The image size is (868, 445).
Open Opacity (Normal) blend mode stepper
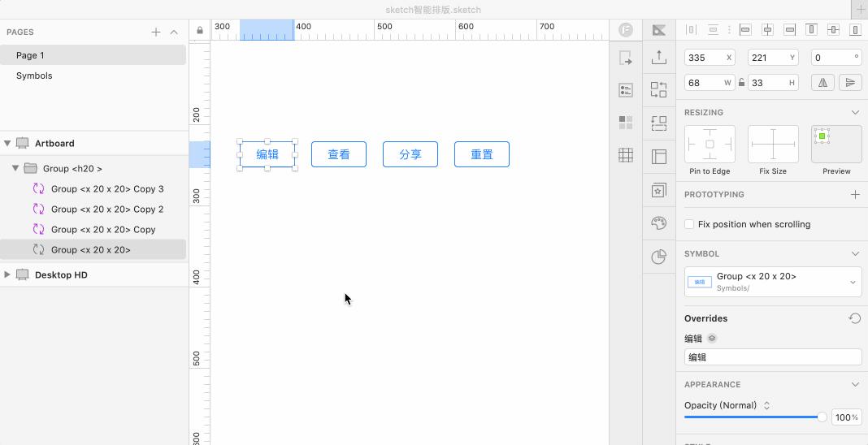[x=766, y=405]
